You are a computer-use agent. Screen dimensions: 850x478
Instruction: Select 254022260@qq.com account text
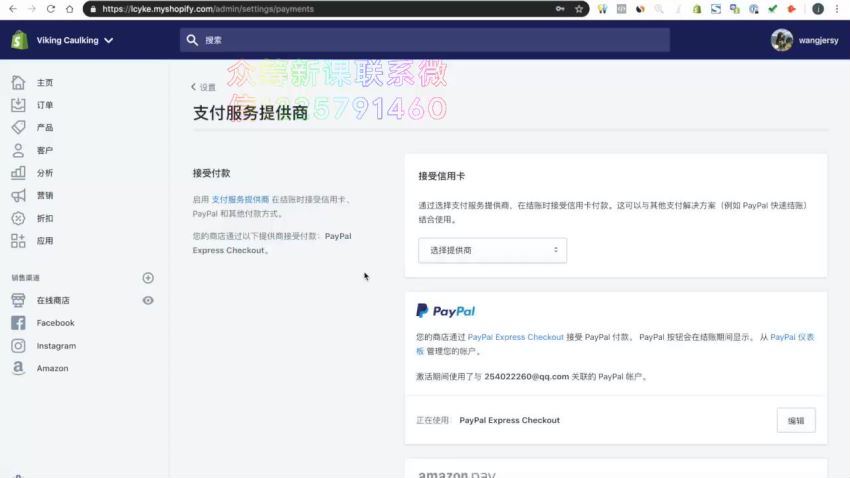526,377
